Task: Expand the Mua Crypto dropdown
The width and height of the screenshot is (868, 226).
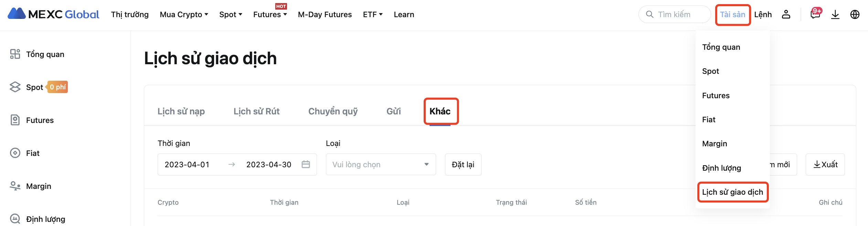Action: tap(184, 14)
